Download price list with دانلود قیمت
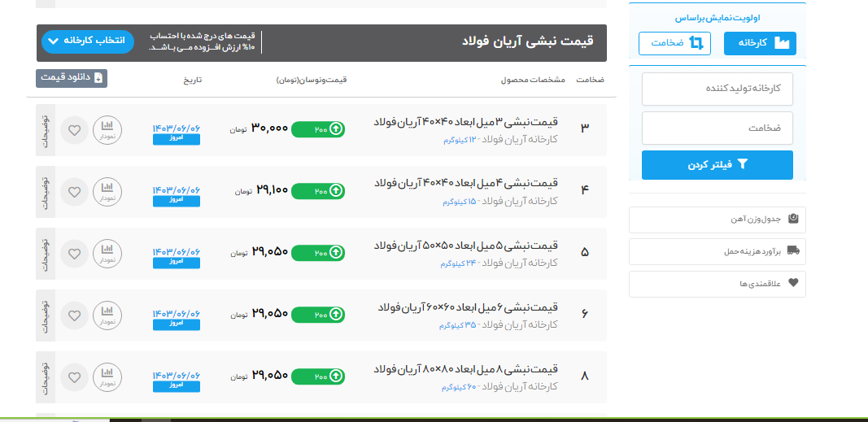Image resolution: width=868 pixels, height=422 pixels. coord(72,78)
